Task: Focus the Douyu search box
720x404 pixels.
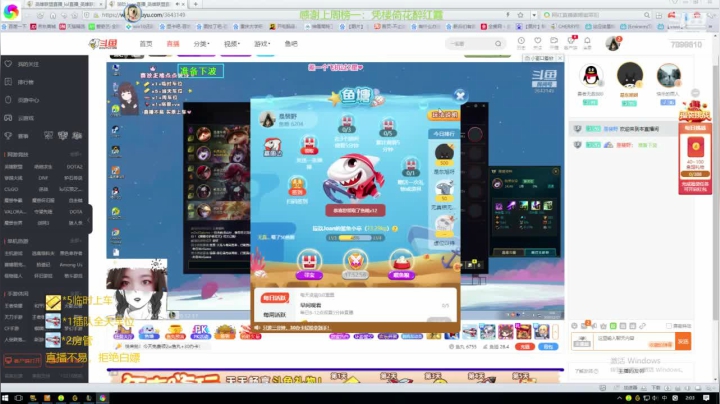Action: (x=469, y=44)
